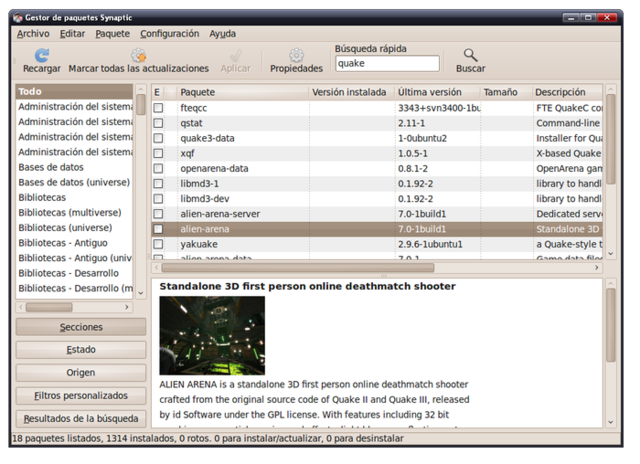Mark the openarena-data checkbox
Viewport: 640px width, 464px height.
[158, 168]
